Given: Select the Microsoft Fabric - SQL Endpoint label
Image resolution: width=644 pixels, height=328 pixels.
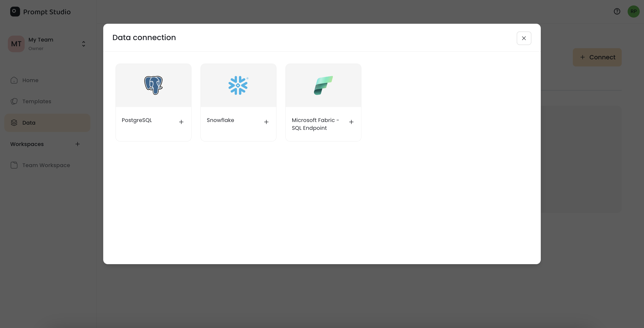Looking at the screenshot, I should pyautogui.click(x=315, y=124).
